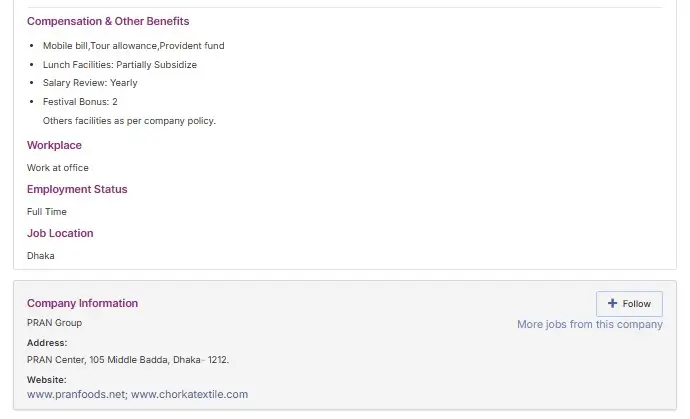Click the Workplace heading
Image resolution: width=690 pixels, height=419 pixels.
54,145
